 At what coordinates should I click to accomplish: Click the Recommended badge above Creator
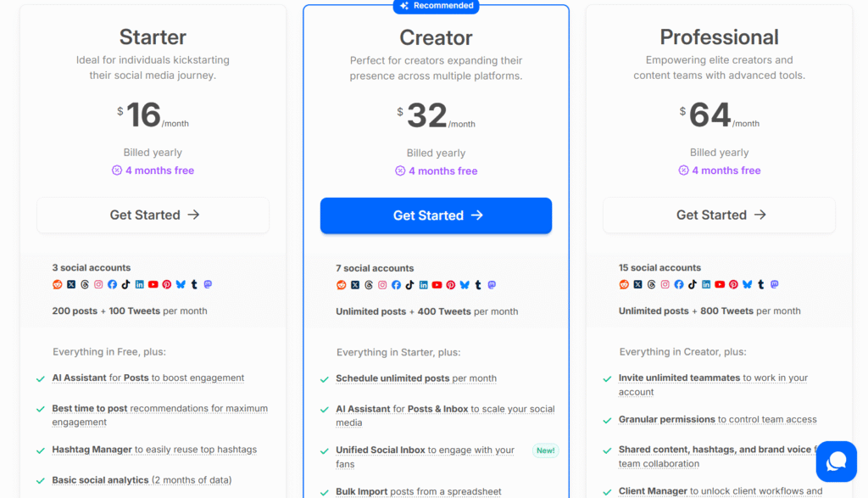pos(436,6)
